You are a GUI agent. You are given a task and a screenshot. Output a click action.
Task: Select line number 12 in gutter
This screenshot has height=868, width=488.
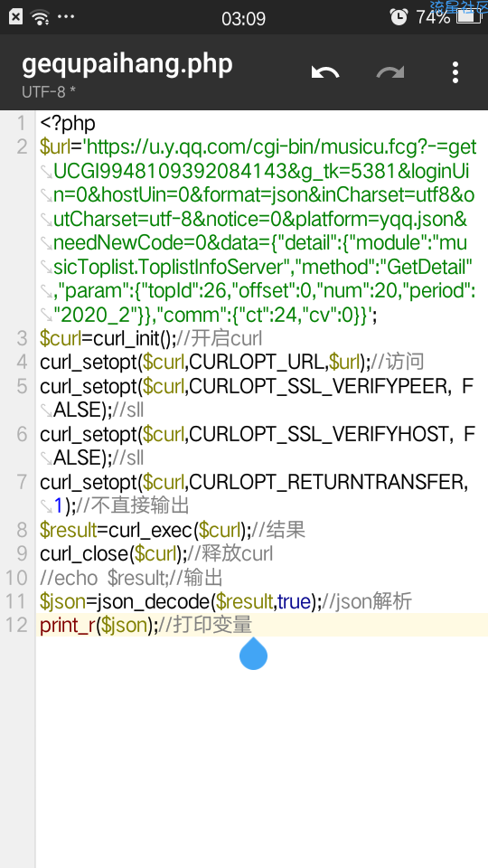pyautogui.click(x=16, y=625)
